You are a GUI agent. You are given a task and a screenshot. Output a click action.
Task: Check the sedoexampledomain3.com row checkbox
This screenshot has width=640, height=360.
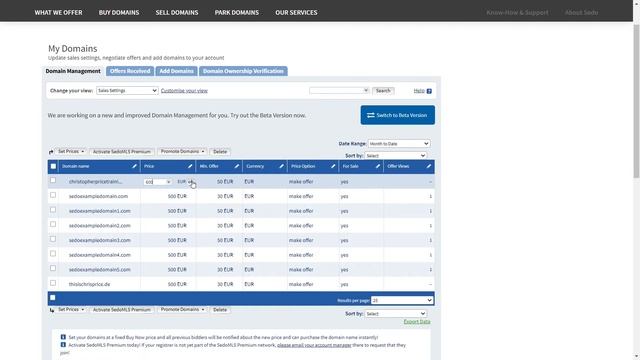click(x=53, y=239)
